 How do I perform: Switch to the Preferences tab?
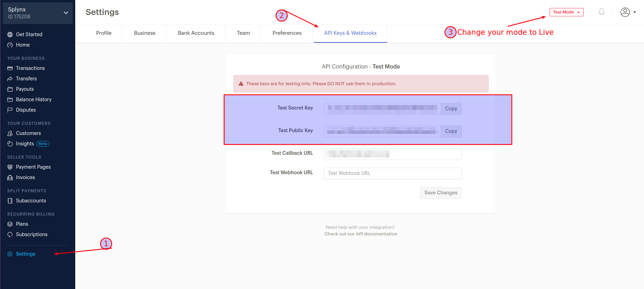click(x=287, y=33)
